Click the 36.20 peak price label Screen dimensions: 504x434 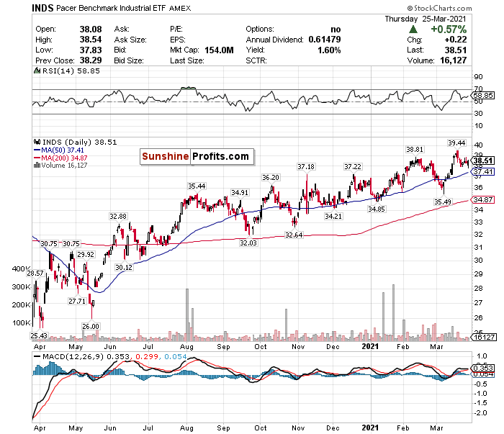pyautogui.click(x=271, y=178)
